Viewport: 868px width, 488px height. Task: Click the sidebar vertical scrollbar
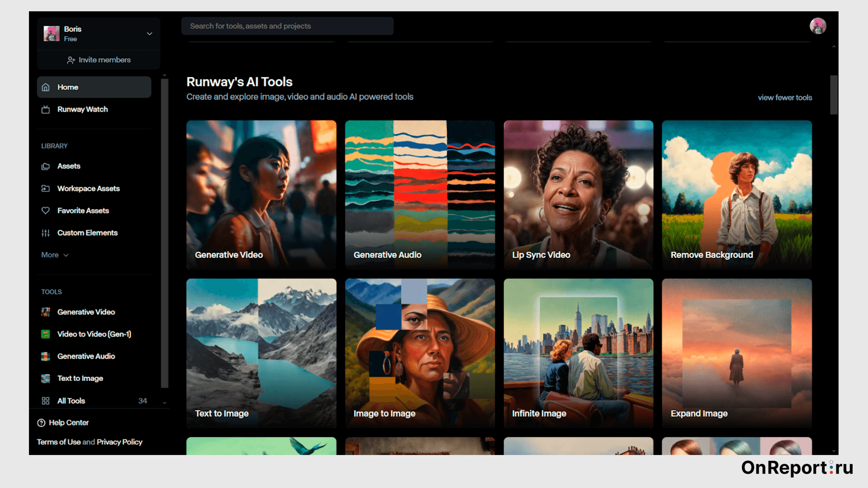[165, 233]
